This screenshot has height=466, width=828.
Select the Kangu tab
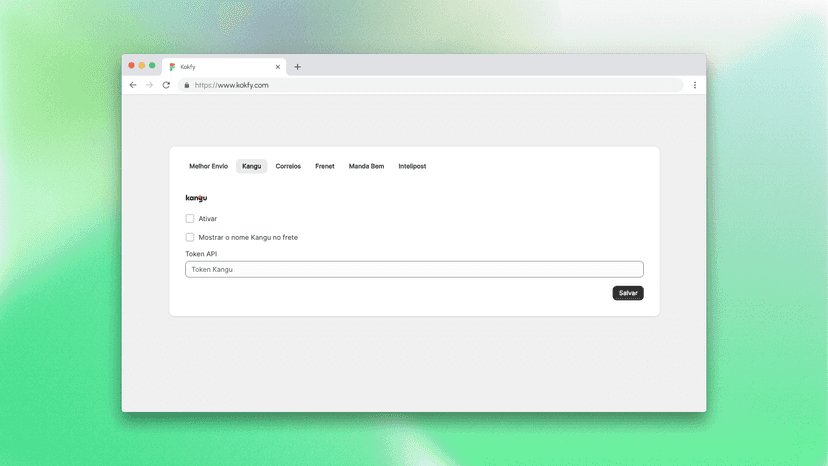click(251, 166)
